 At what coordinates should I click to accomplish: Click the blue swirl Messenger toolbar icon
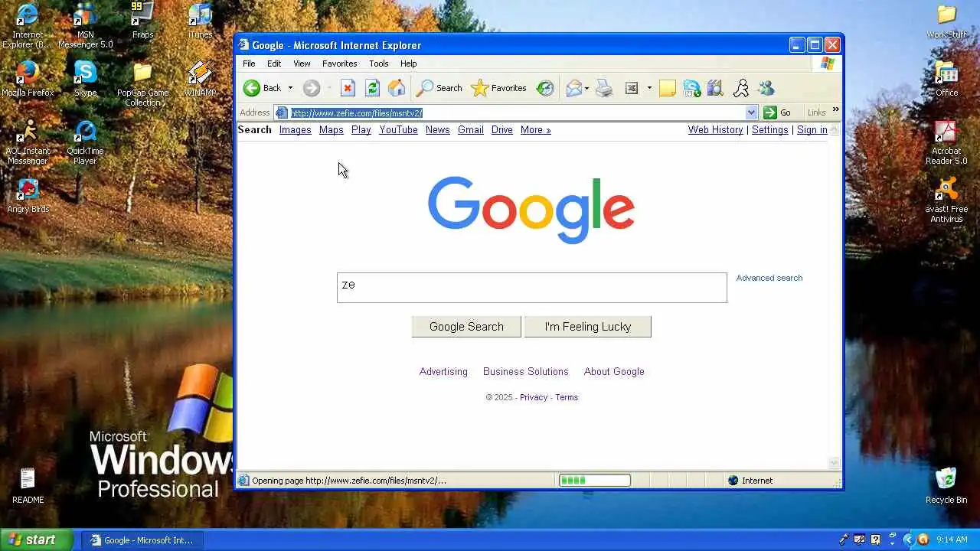click(692, 88)
